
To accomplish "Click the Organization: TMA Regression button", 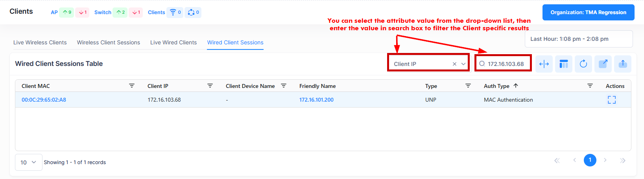I will pyautogui.click(x=588, y=12).
